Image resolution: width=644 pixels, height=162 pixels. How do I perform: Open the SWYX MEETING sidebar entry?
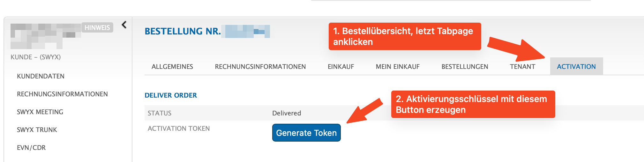(x=40, y=112)
